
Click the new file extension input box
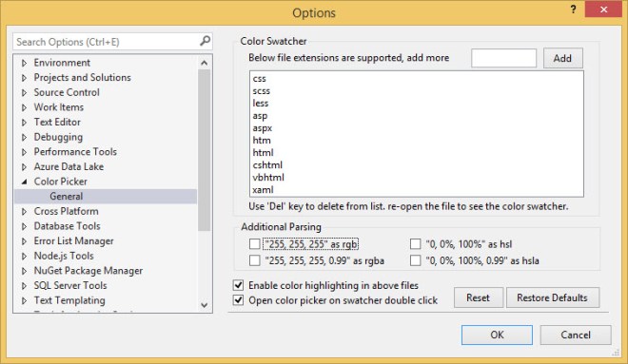tap(503, 58)
